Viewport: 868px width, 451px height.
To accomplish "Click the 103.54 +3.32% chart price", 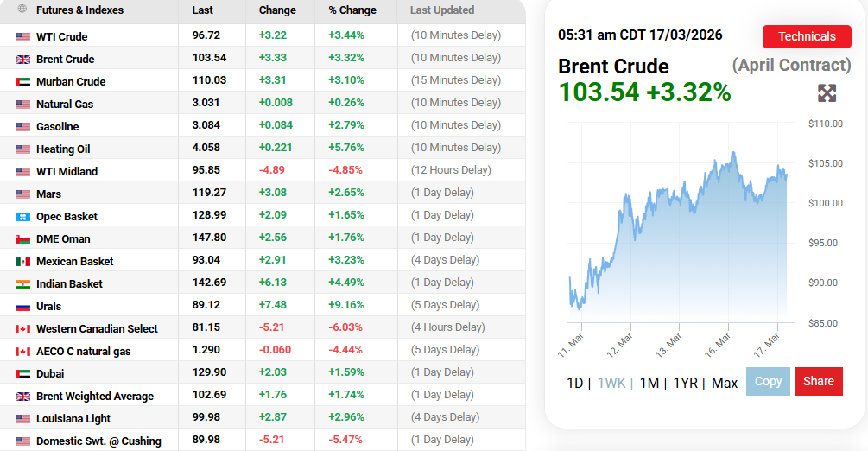I will (644, 92).
